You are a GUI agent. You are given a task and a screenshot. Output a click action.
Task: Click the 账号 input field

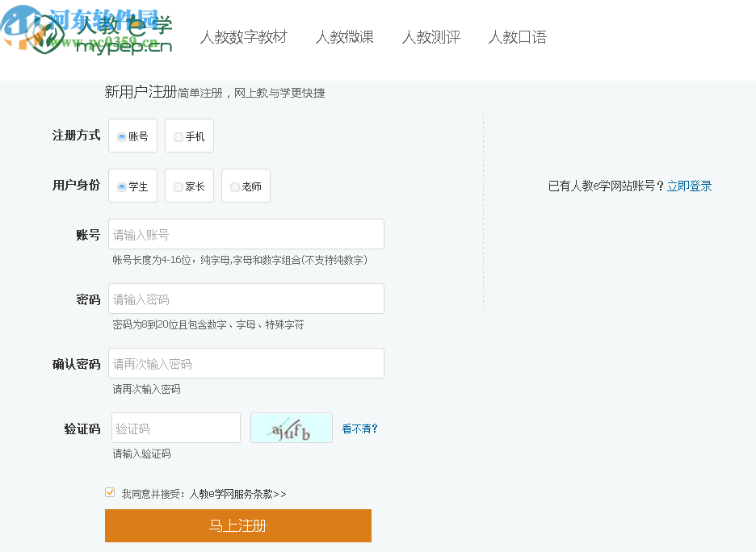coord(246,234)
